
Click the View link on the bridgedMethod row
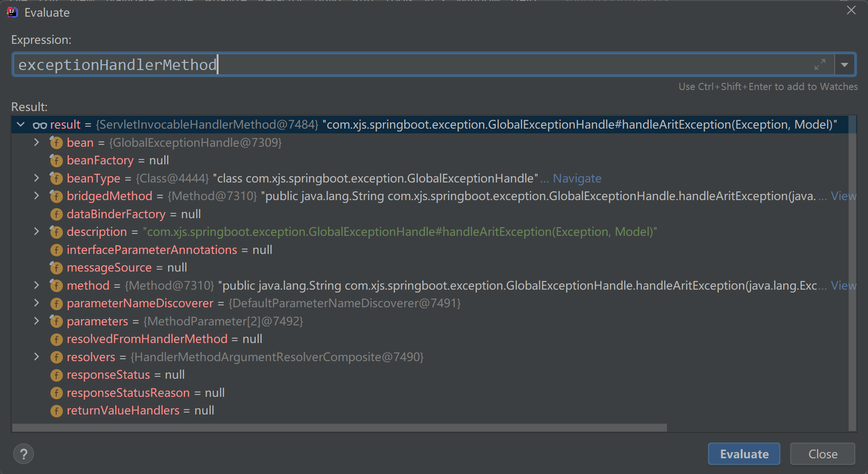[843, 196]
